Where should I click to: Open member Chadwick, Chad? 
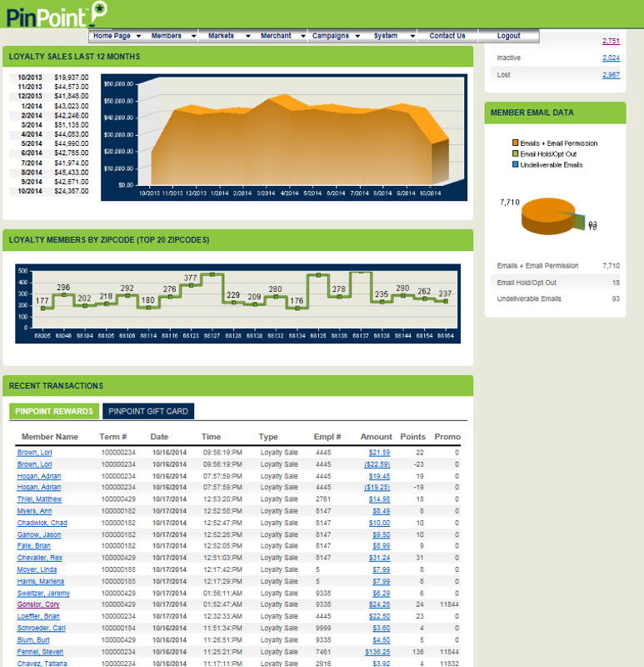[42, 524]
